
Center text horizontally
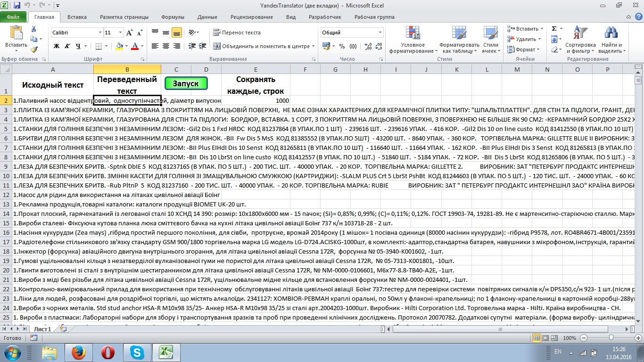tap(166, 46)
